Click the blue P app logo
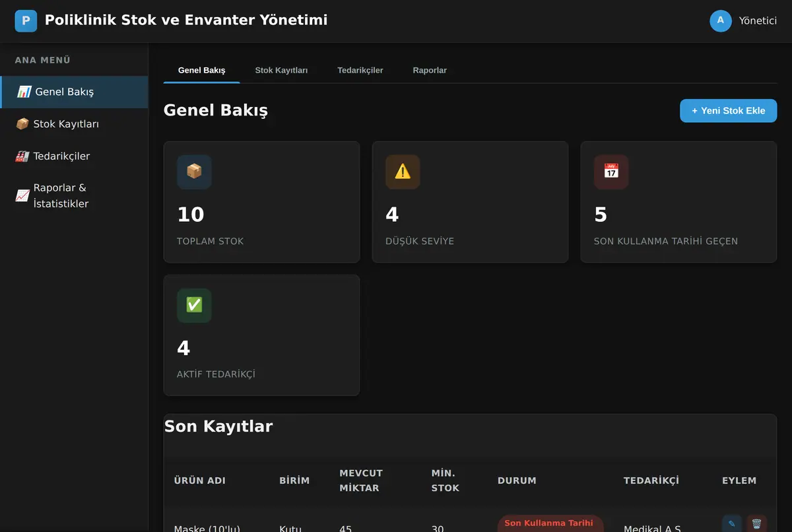792x532 pixels. [26, 20]
